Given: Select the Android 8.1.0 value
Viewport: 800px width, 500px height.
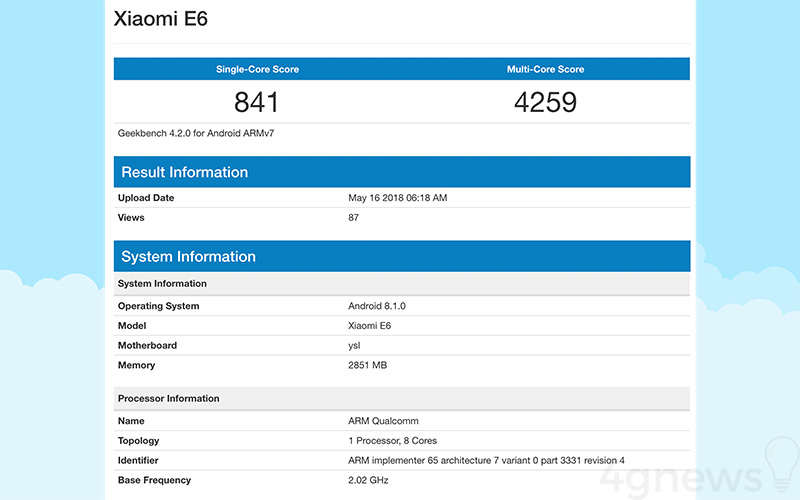Looking at the screenshot, I should click(377, 306).
